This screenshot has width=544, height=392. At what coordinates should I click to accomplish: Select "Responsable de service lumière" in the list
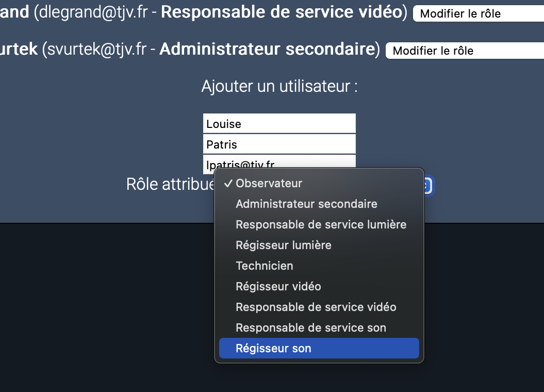pos(321,224)
